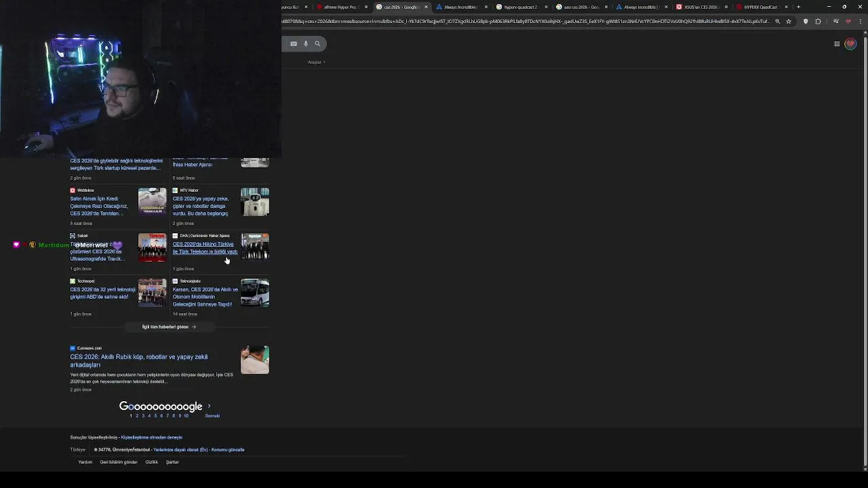Switch to the 'hyperx quadcast 2' tab
Screen dimensions: 868x488
[520, 7]
